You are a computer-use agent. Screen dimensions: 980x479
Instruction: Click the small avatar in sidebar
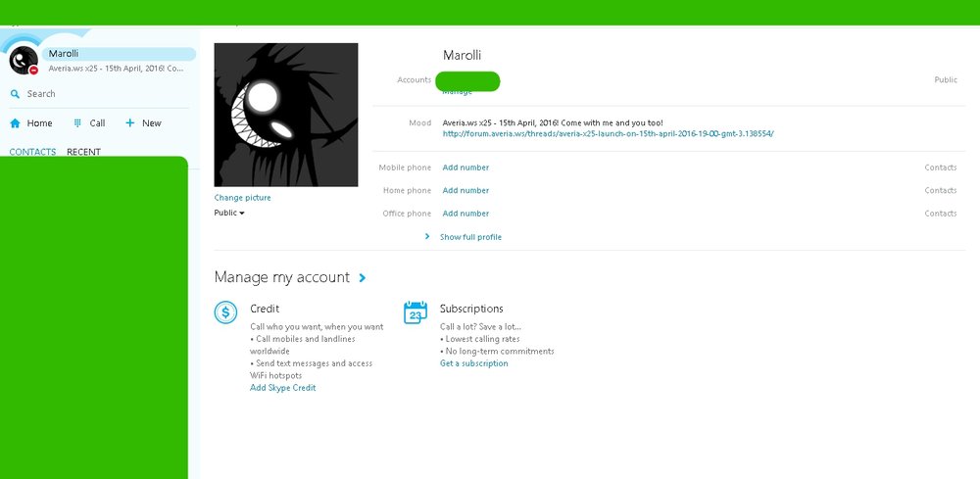23,60
